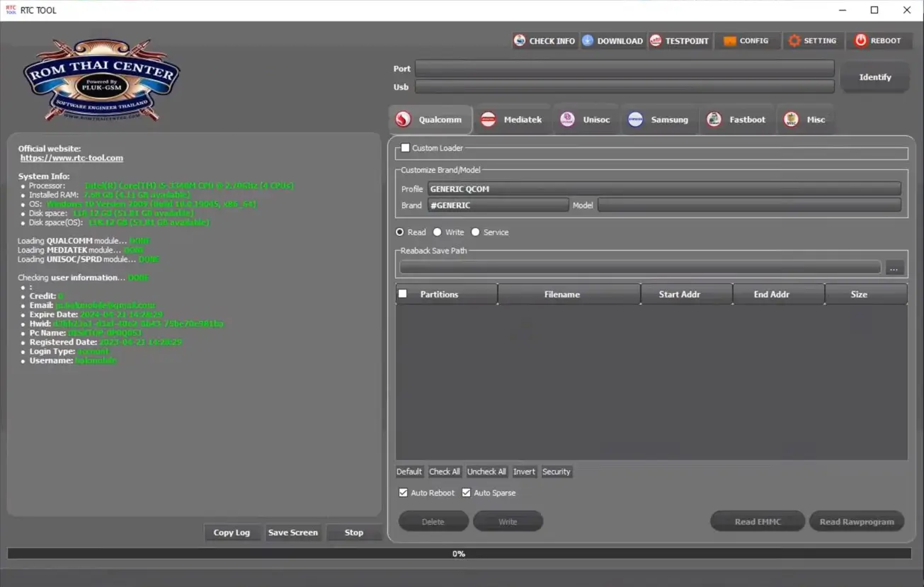
Task: Click the 'Official website:' log text
Action: 50,149
